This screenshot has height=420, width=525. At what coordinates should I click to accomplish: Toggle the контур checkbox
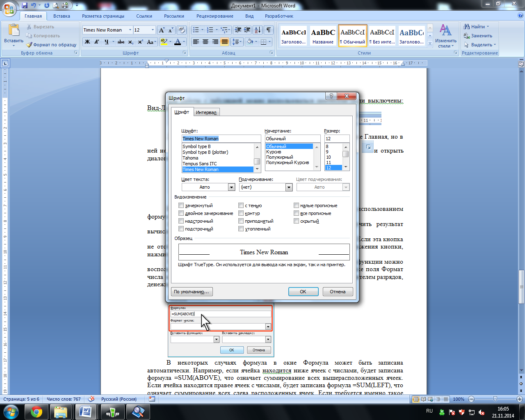pos(241,213)
